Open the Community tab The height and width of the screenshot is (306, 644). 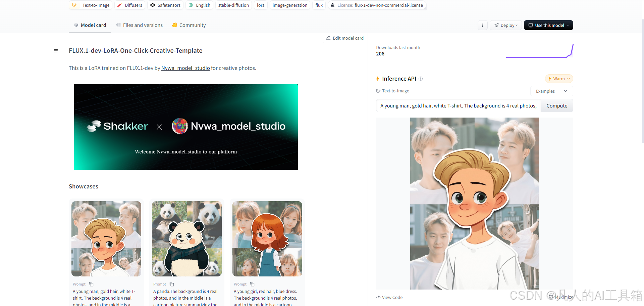189,25
